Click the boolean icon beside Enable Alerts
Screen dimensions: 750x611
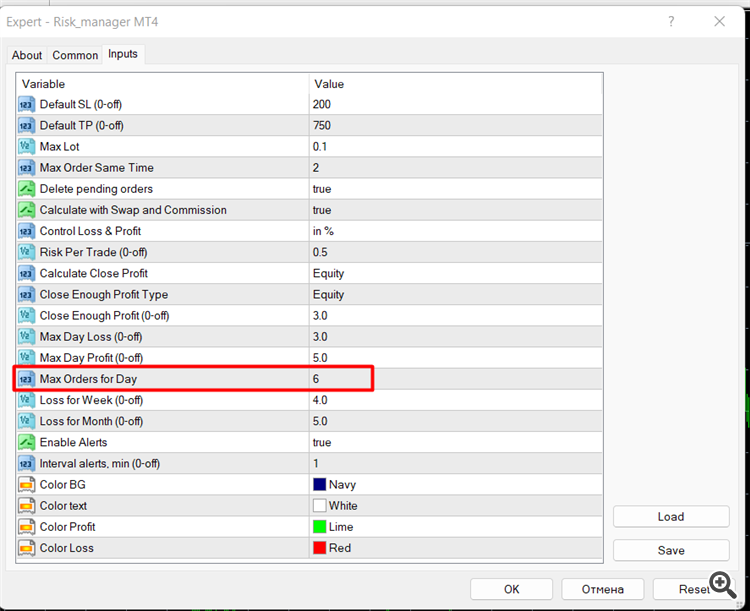(26, 442)
